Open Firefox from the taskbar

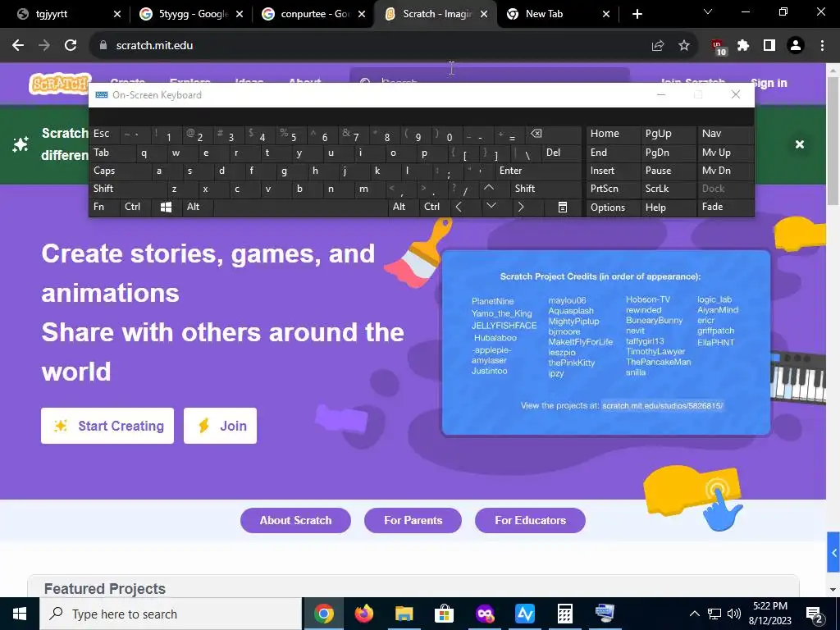coord(363,614)
